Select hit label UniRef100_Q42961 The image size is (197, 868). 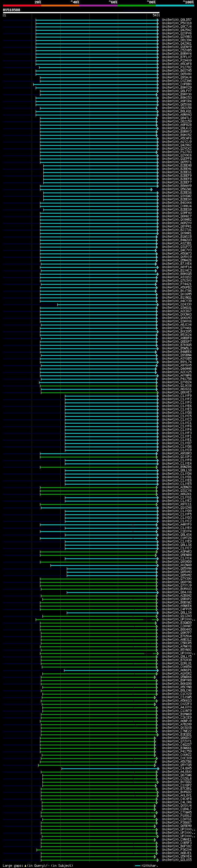[176, 43]
